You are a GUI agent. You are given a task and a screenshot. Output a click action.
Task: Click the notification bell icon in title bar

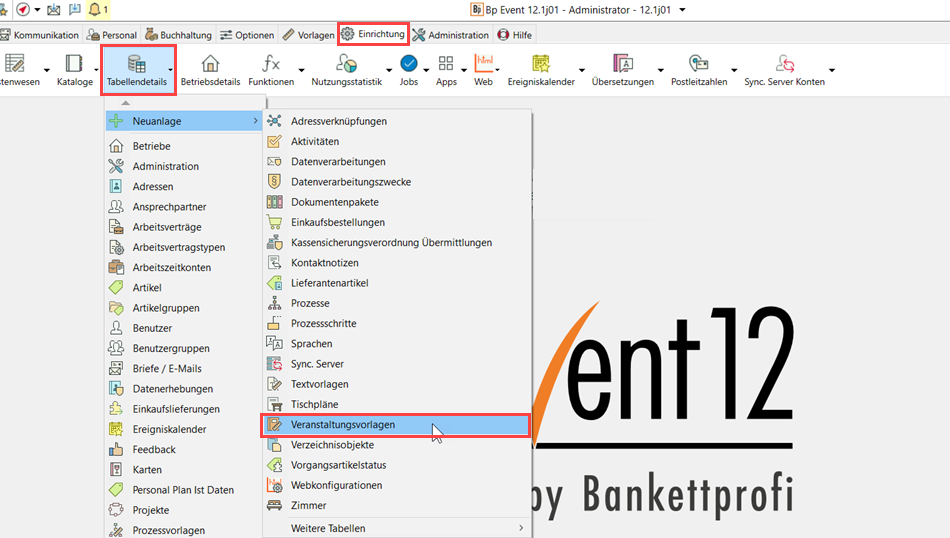click(96, 10)
